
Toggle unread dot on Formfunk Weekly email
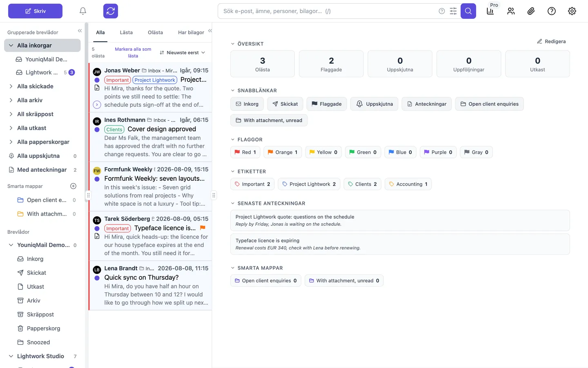(x=97, y=179)
